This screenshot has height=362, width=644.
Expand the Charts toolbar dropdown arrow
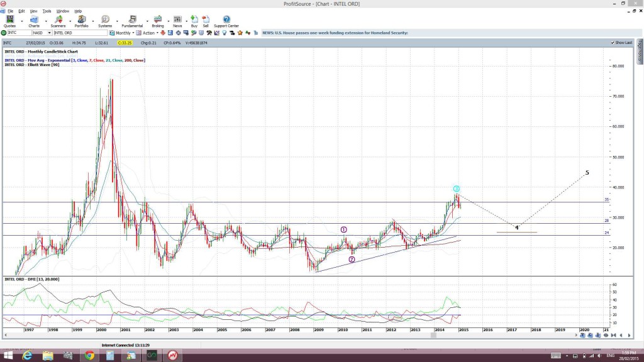(45, 21)
